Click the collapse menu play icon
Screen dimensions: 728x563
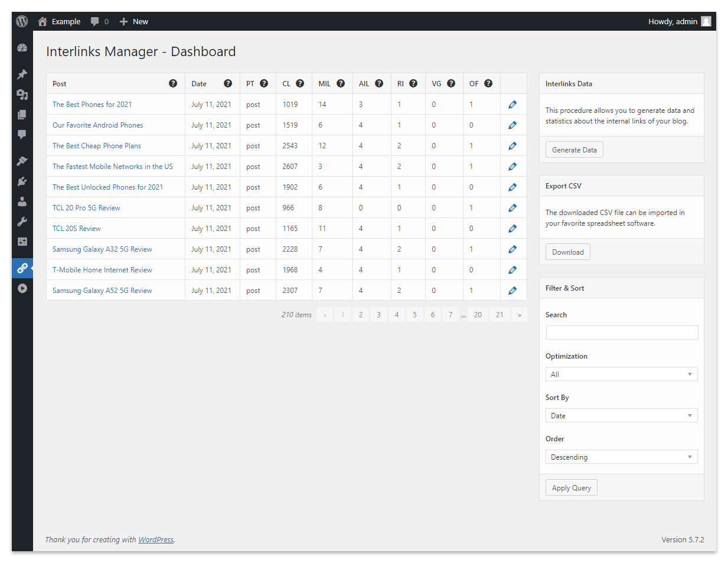pyautogui.click(x=22, y=288)
